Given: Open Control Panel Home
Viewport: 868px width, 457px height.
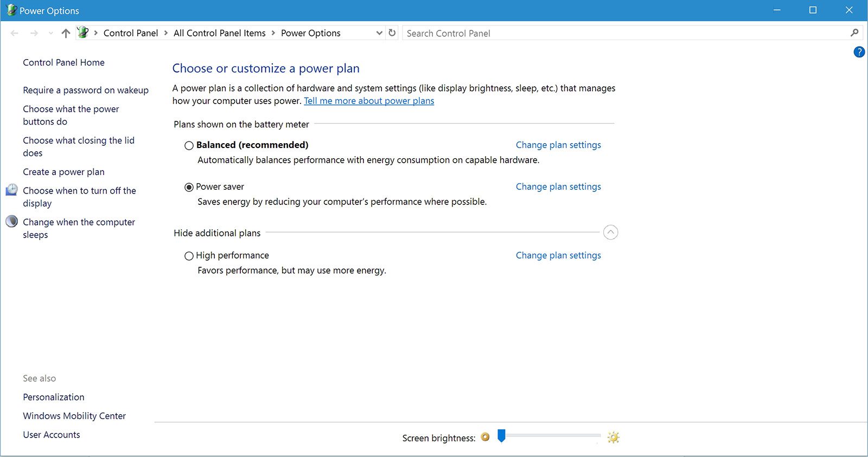Looking at the screenshot, I should 63,62.
